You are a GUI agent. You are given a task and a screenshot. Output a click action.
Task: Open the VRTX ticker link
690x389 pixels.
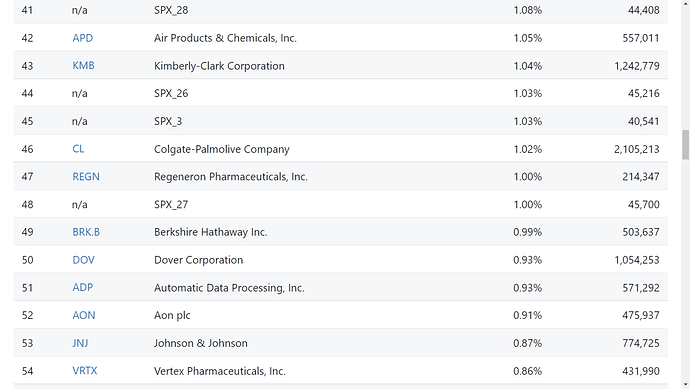pos(84,371)
